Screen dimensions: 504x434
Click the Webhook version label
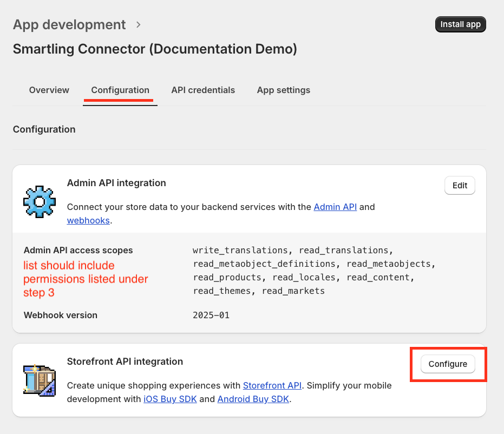click(61, 315)
